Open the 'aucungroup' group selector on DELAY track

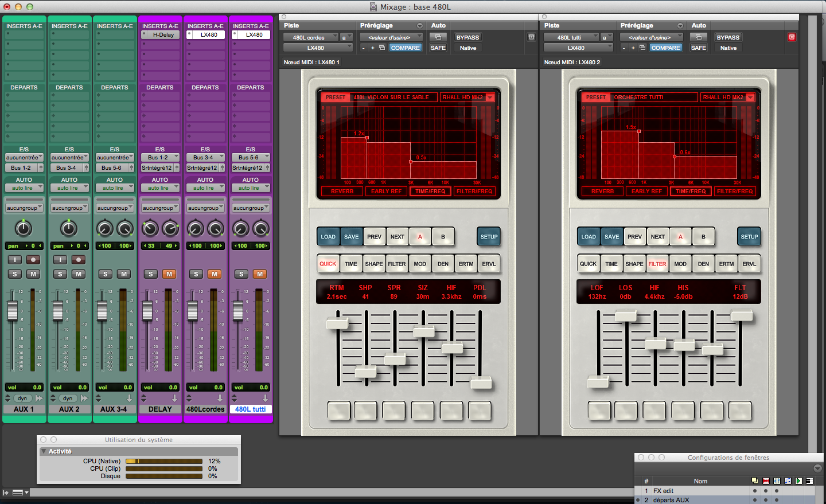click(x=161, y=207)
